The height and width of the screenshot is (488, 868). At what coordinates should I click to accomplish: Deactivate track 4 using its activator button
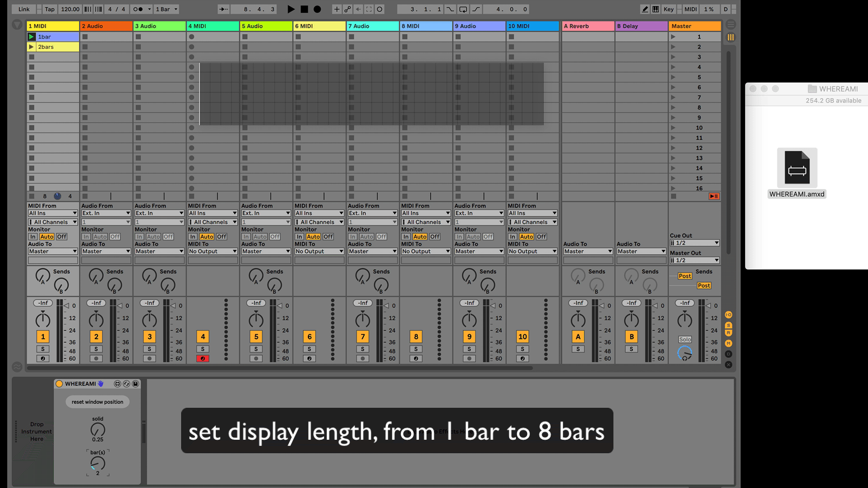click(203, 337)
